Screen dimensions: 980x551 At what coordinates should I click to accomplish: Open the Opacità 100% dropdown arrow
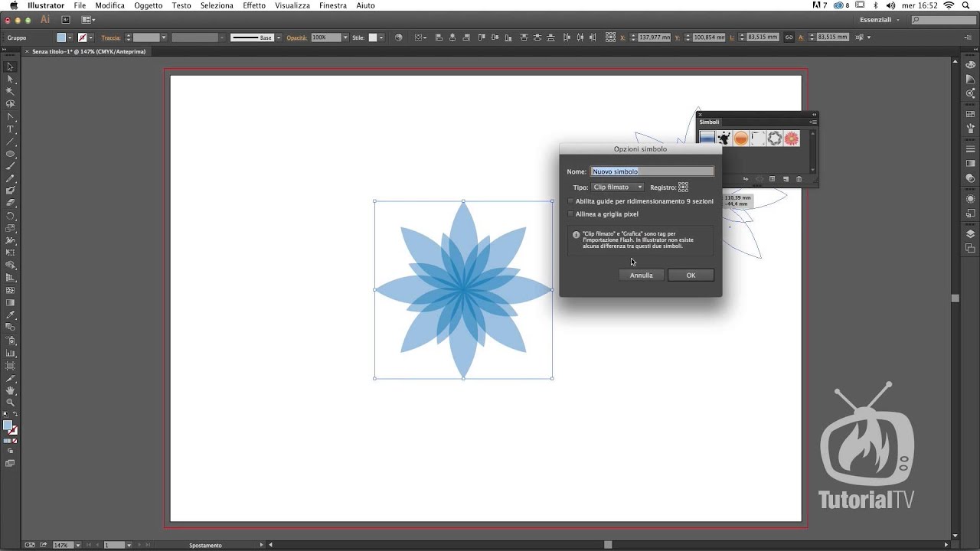coord(345,37)
